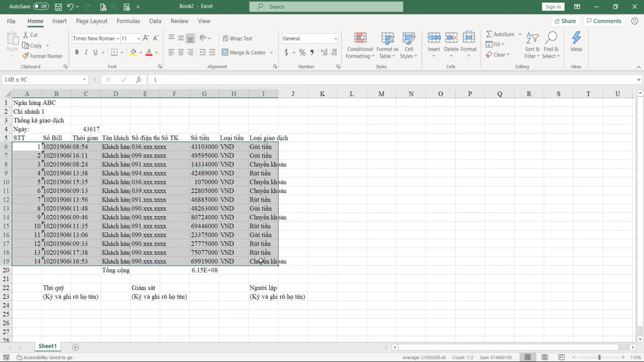Viewport: 644px width, 362px height.
Task: Open Sort & Filter menu
Action: 533,45
